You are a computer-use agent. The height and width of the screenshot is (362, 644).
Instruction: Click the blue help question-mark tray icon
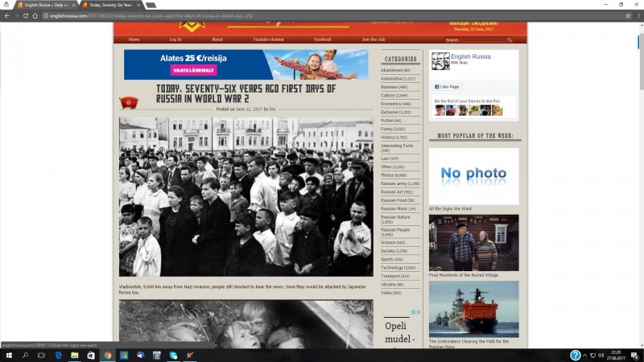point(576,355)
